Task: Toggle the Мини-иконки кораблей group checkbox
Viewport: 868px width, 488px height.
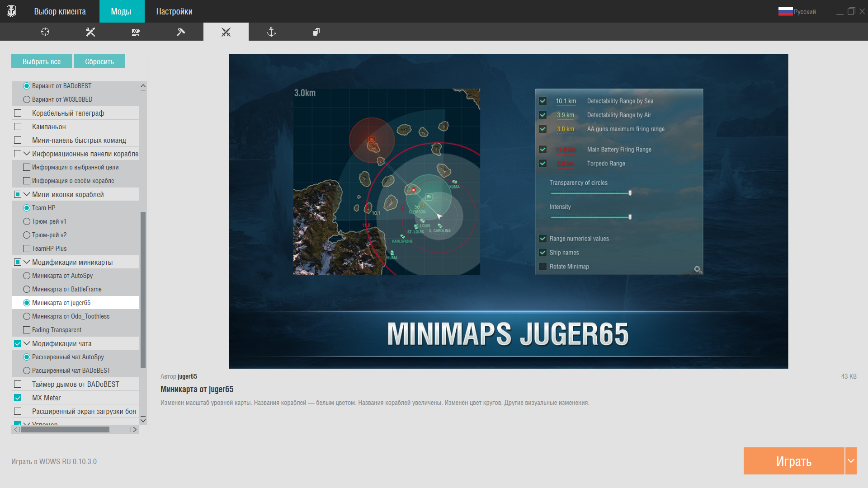Action: pyautogui.click(x=18, y=194)
